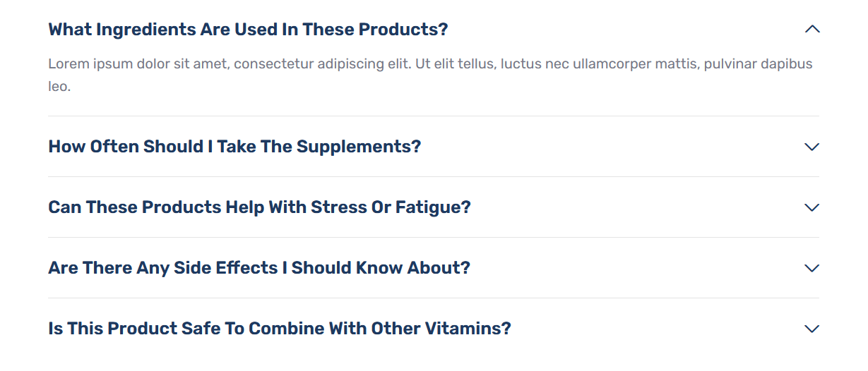This screenshot has width=868, height=371.
Task: Click the upward caret in the open FAQ item
Action: click(x=812, y=30)
